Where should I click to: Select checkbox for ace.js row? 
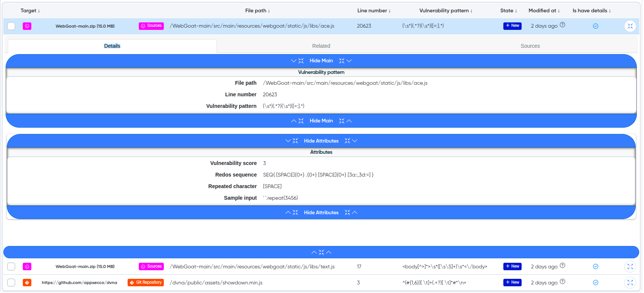[11, 26]
